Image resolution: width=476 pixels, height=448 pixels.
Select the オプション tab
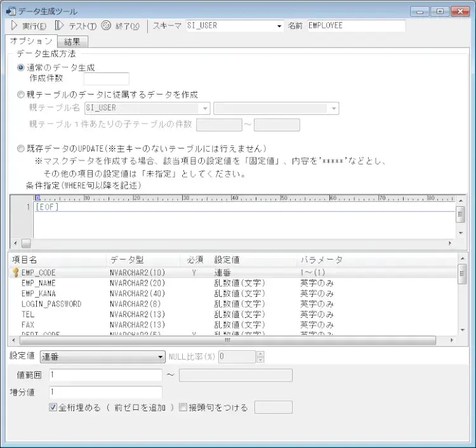[x=31, y=41]
